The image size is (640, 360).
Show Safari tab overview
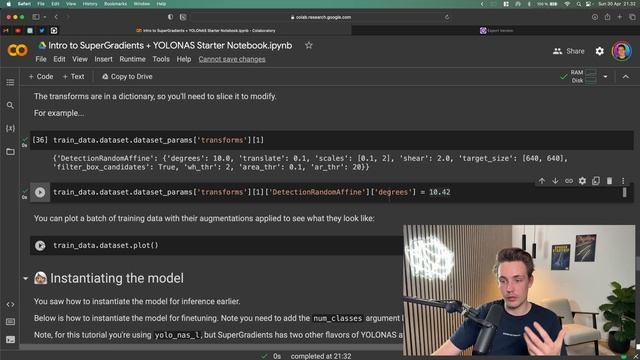(x=632, y=17)
